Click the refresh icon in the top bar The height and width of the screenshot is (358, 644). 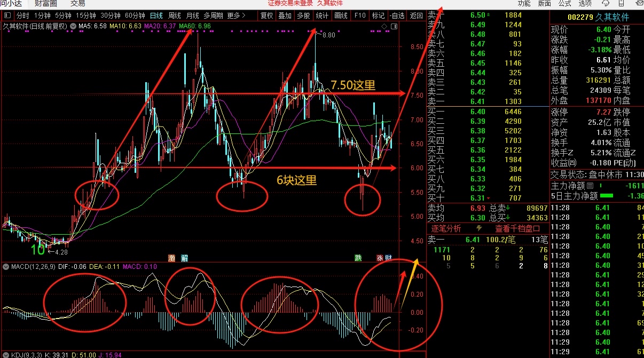click(x=606, y=3)
